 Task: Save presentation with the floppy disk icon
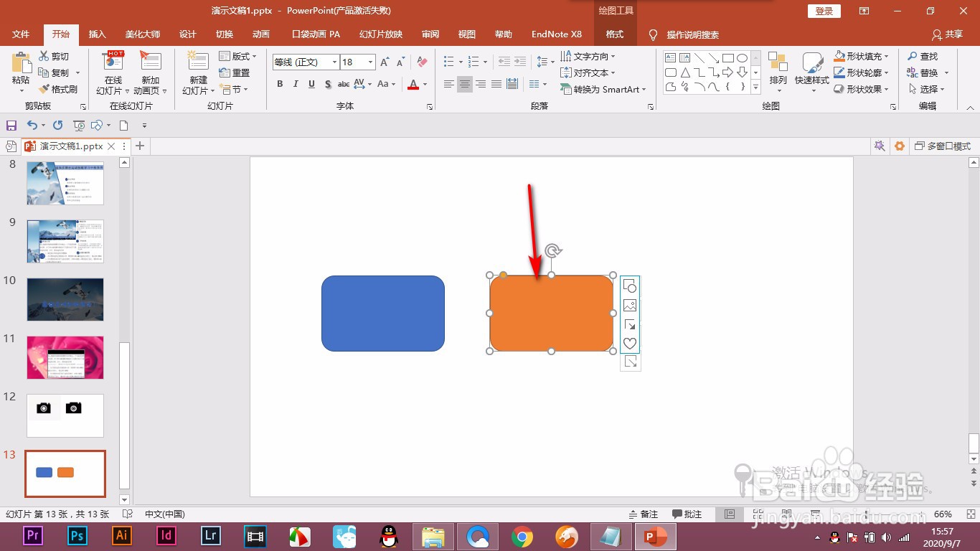(11, 125)
